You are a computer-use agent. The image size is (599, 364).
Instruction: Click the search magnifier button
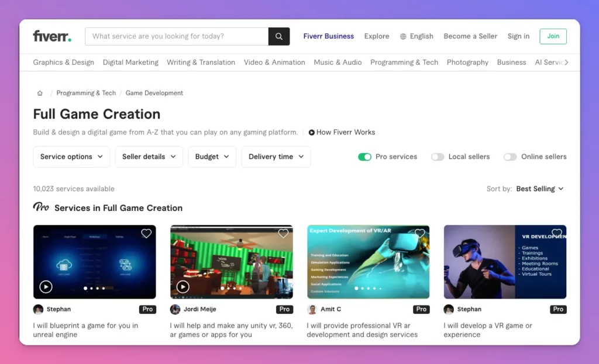(279, 36)
